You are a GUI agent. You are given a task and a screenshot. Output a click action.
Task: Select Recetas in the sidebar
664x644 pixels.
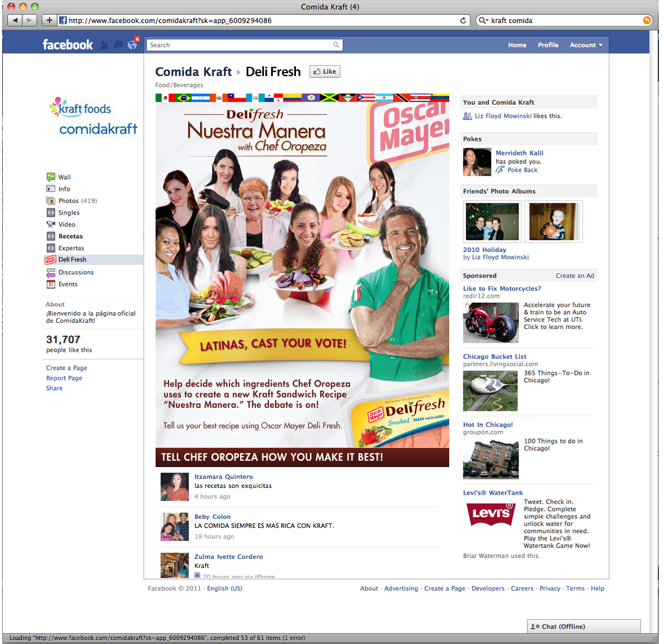tap(70, 236)
